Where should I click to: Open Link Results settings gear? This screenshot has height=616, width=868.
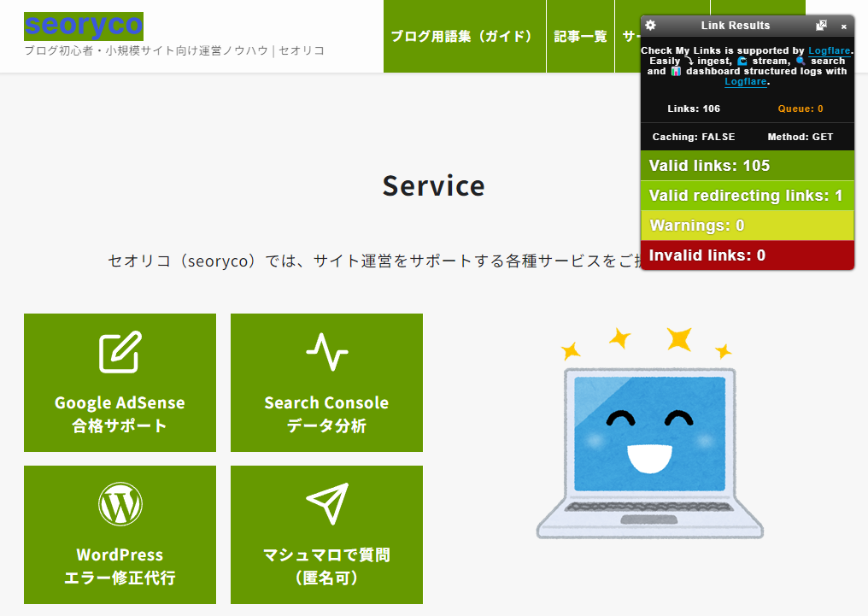click(x=650, y=26)
